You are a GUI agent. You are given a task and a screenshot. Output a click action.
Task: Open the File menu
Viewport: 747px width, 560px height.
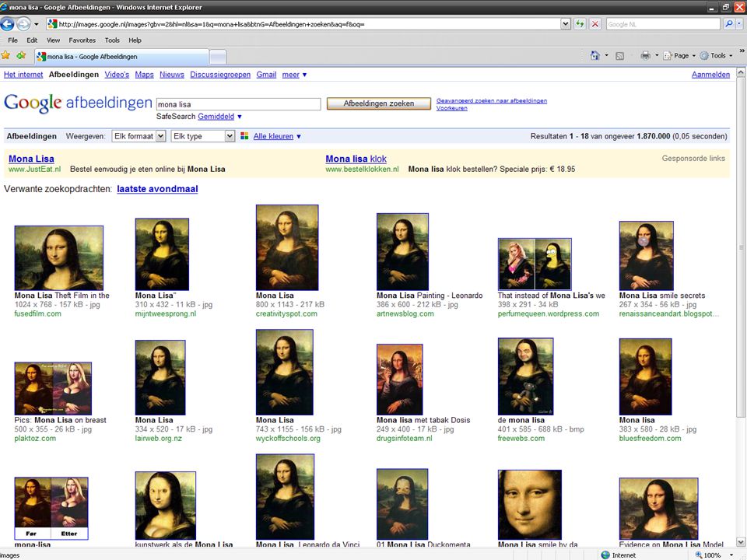tap(13, 40)
